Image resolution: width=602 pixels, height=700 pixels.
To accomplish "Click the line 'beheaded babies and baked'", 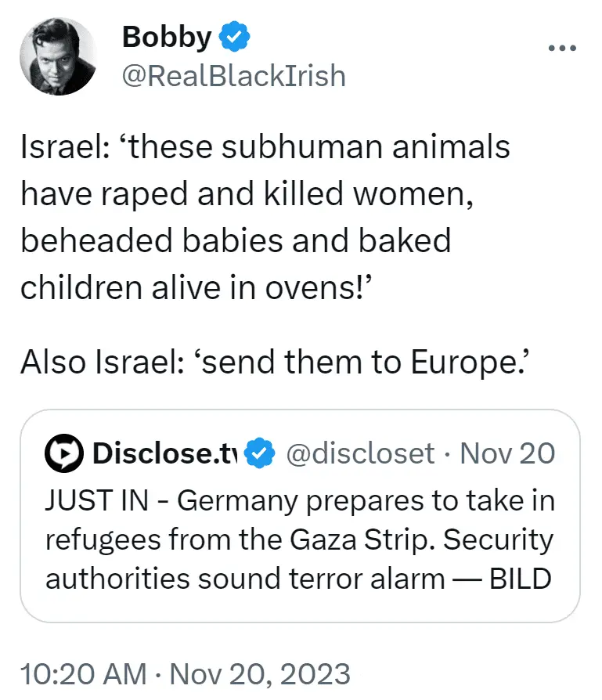I will tap(235, 240).
